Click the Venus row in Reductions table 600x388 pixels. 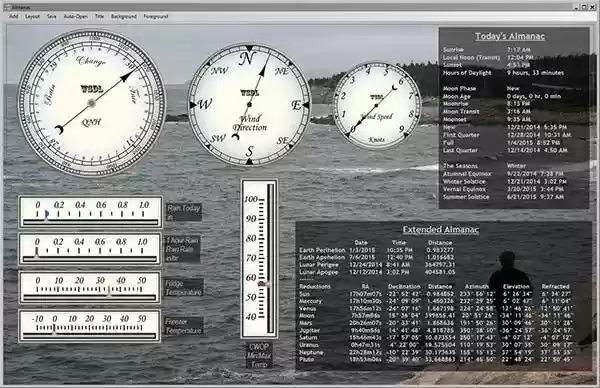coord(436,309)
